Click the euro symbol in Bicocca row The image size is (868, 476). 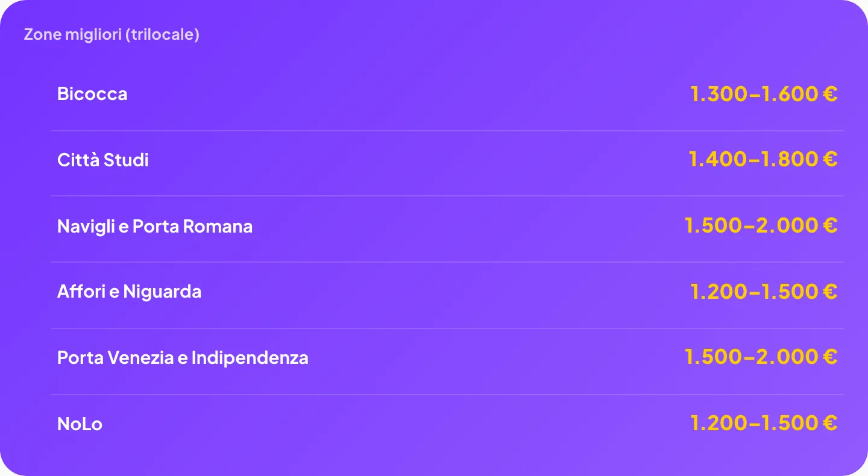[830, 94]
